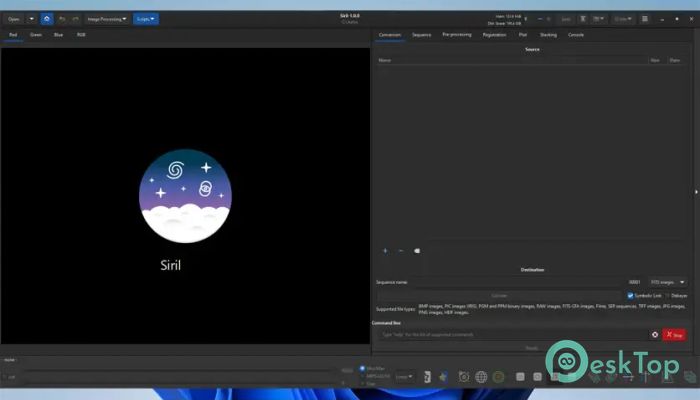Click the negative view icon beside Linear dropdown
The image size is (700, 400).
[x=427, y=377]
